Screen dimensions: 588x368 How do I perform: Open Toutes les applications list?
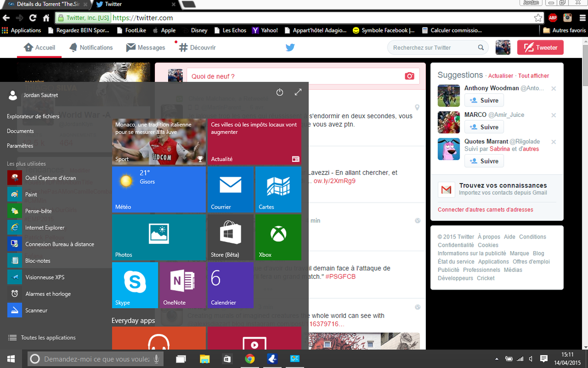coord(42,338)
